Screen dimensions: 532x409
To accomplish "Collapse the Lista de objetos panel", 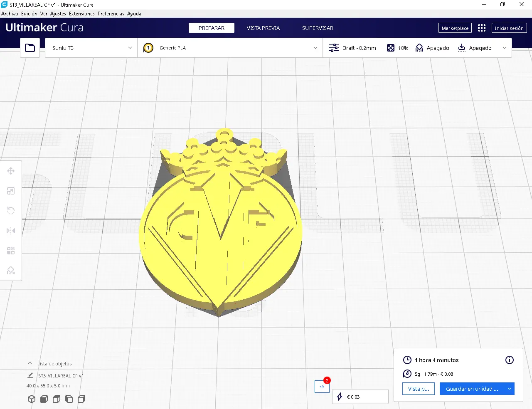I will [30, 363].
